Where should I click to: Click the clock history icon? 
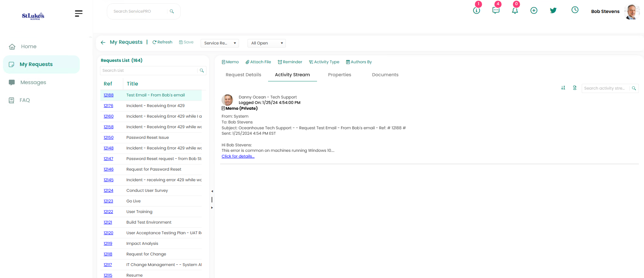pos(575,10)
